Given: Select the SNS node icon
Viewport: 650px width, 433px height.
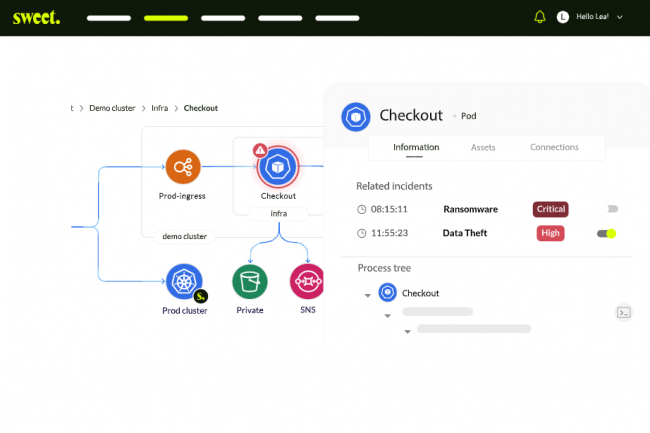Looking at the screenshot, I should click(x=307, y=281).
